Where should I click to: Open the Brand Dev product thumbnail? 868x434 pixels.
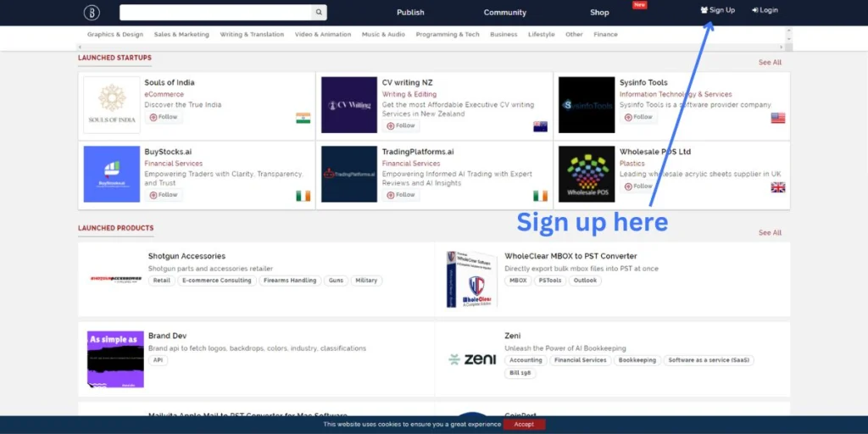115,359
